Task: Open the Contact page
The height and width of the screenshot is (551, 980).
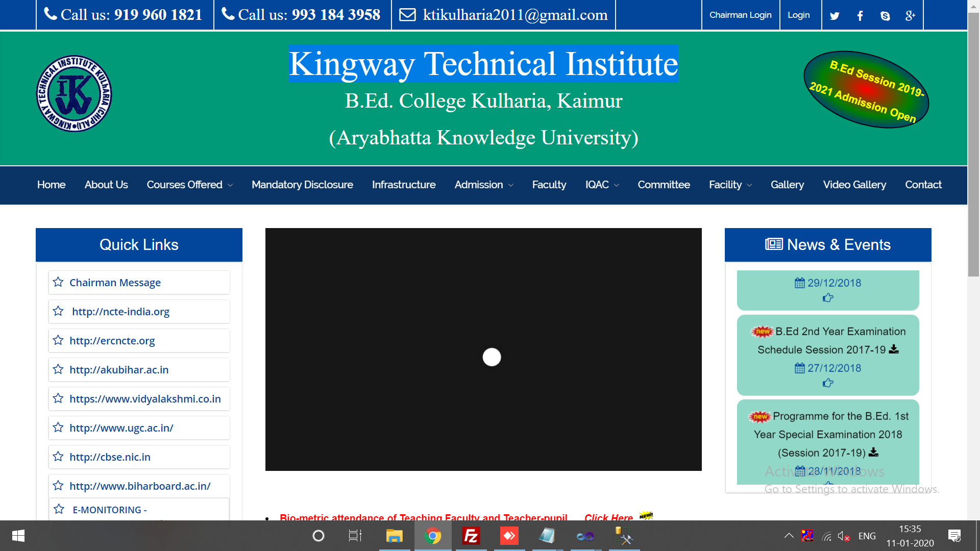Action: [923, 185]
